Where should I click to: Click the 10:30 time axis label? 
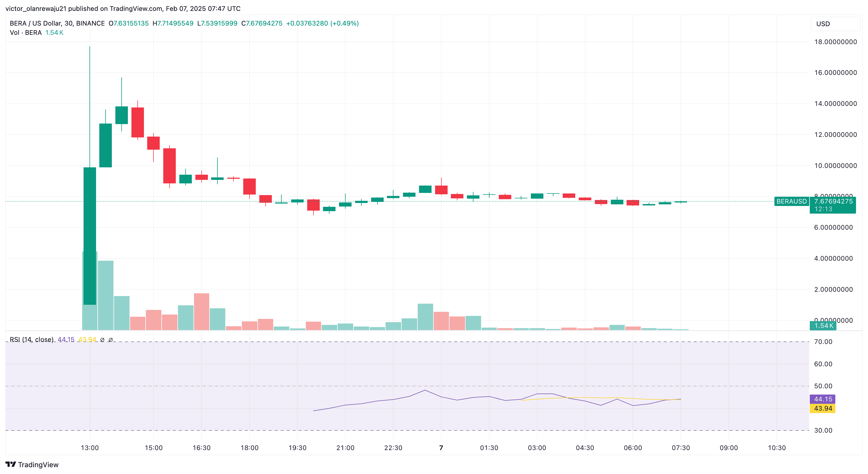(777, 448)
